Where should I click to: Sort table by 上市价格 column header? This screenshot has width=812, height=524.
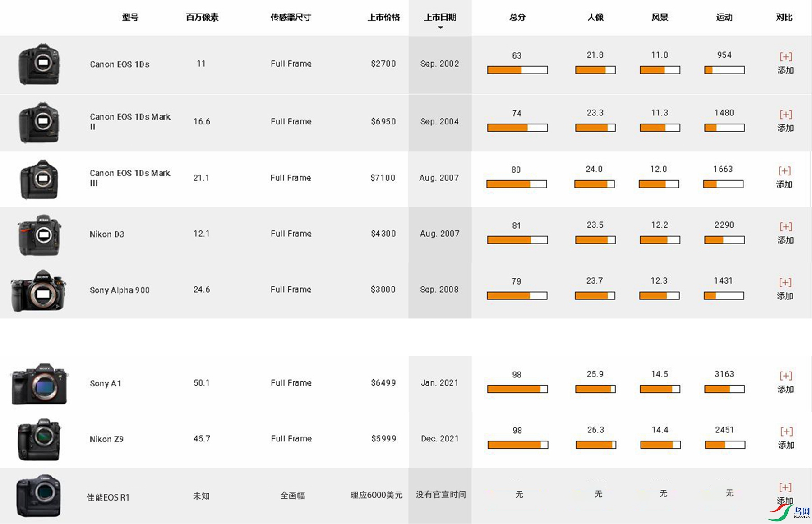tap(383, 18)
